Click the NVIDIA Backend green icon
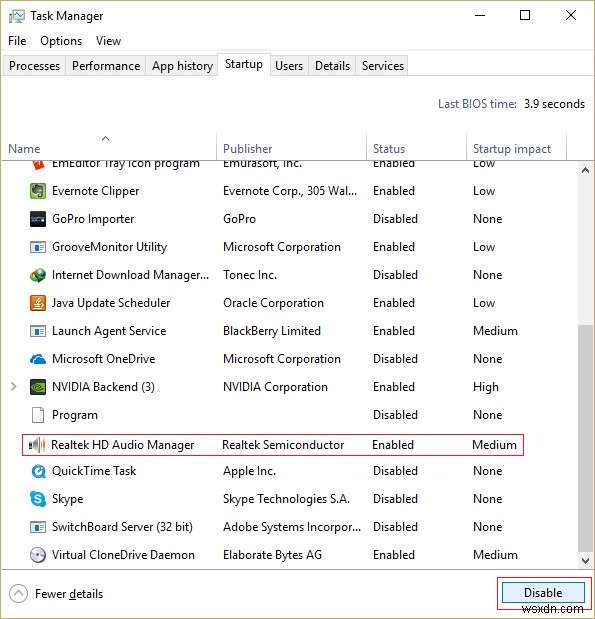595x619 pixels. click(38, 387)
